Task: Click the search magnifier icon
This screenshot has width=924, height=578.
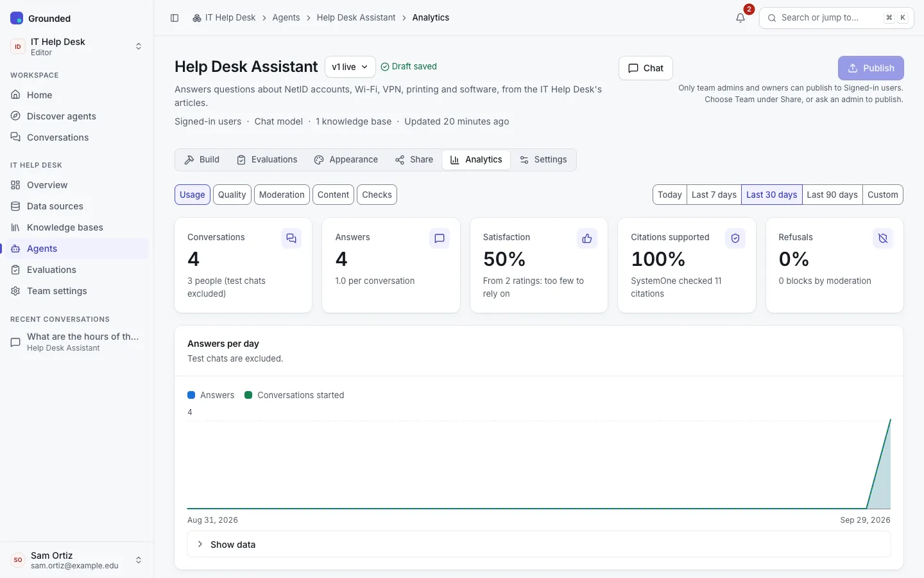Action: tap(772, 18)
